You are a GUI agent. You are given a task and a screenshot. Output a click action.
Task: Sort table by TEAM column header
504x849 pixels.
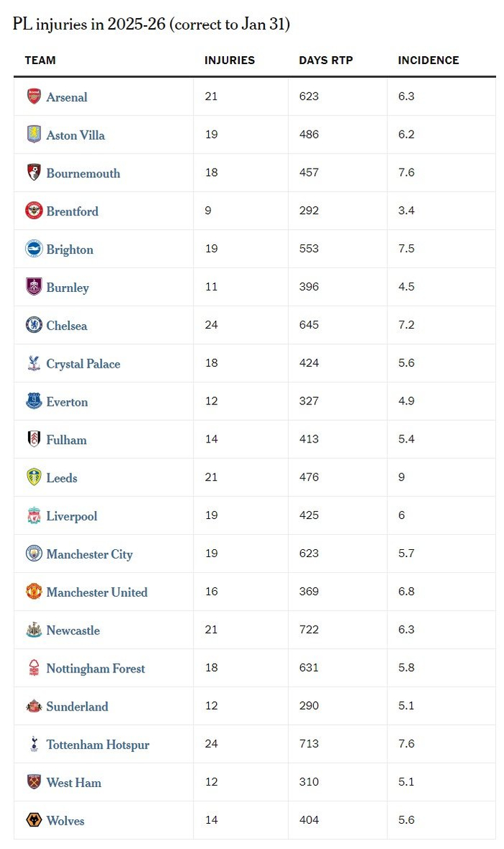click(x=40, y=61)
